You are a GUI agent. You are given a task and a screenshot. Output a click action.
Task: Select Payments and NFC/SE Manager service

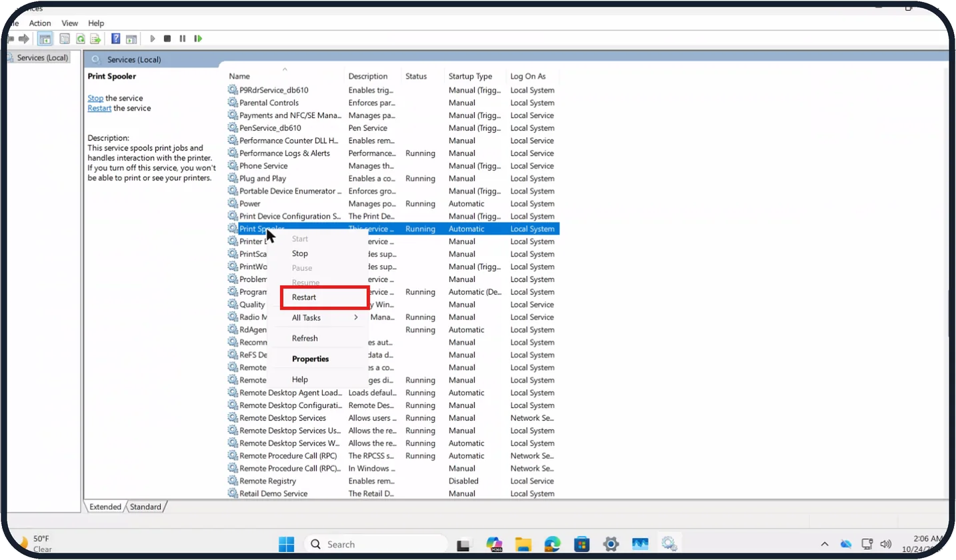(393, 115)
